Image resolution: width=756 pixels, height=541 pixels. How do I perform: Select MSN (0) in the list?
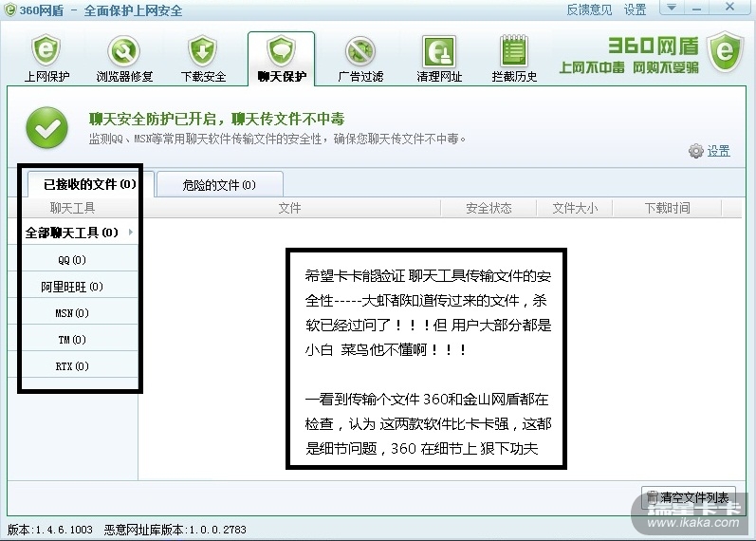tap(72, 313)
